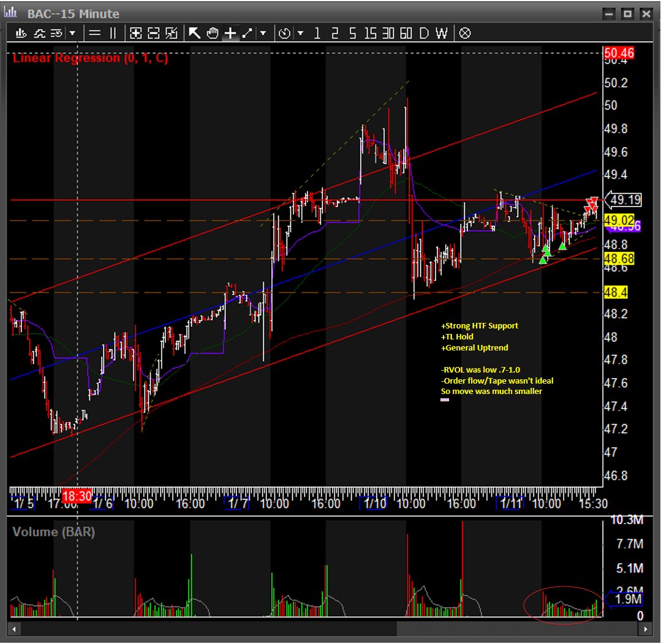Viewport: 661px width, 644px height.
Task: Click the green up-triangle marker at 48.68
Action: click(543, 260)
